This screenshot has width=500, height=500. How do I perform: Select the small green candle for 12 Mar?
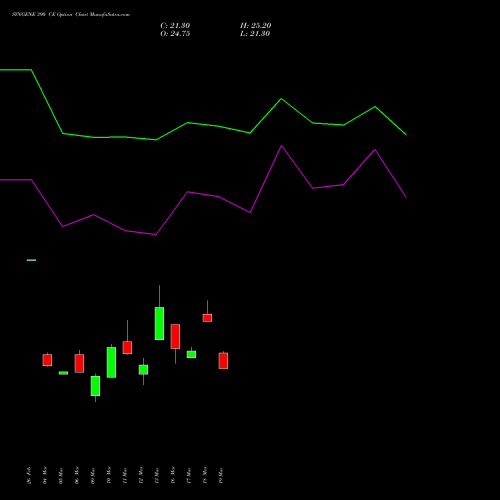[143, 370]
